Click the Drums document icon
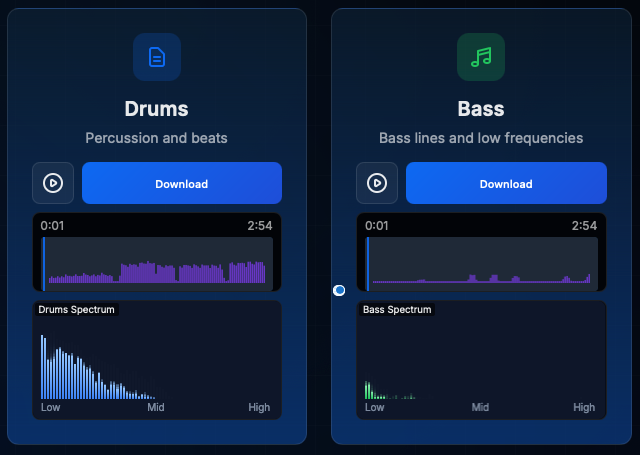Screen dimensions: 640x455 pyautogui.click(x=157, y=57)
